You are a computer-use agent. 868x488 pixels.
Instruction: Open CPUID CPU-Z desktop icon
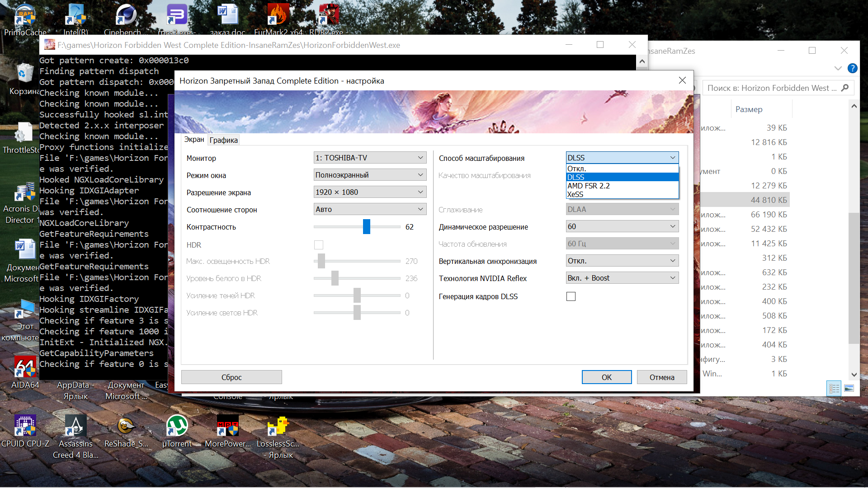25,426
